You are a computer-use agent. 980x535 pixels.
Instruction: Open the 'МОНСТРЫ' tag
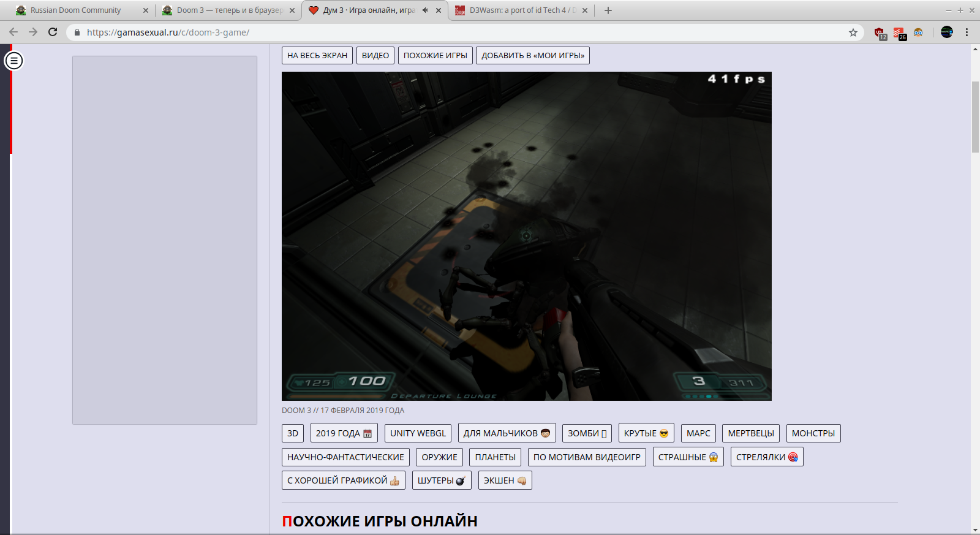pyautogui.click(x=813, y=433)
